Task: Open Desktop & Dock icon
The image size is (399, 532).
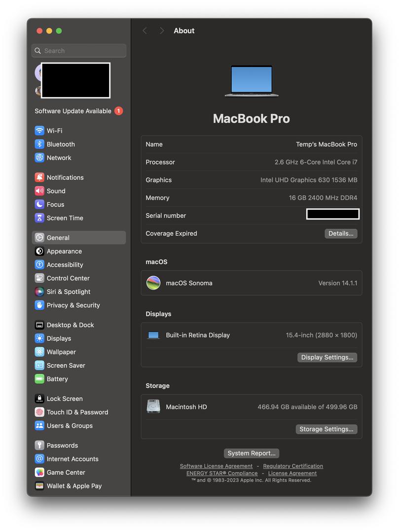Action: [39, 325]
